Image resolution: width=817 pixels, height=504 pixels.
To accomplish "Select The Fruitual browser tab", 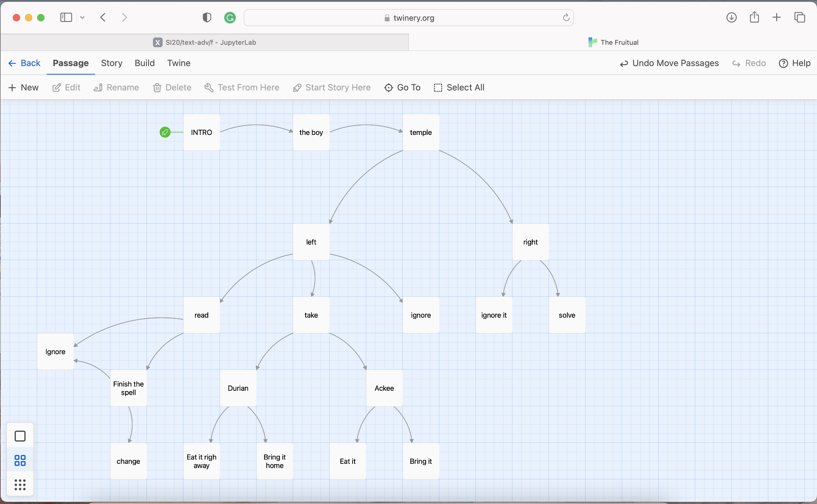I will coord(613,42).
